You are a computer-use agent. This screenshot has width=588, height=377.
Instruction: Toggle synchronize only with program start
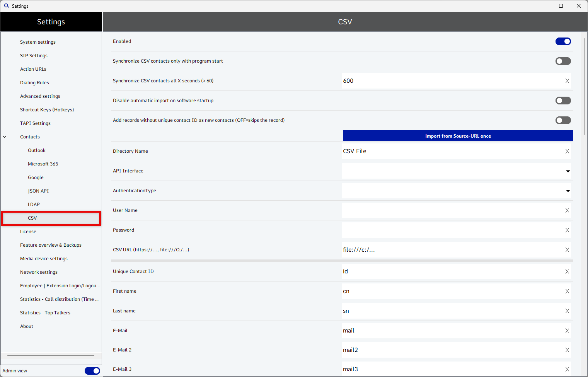[563, 61]
